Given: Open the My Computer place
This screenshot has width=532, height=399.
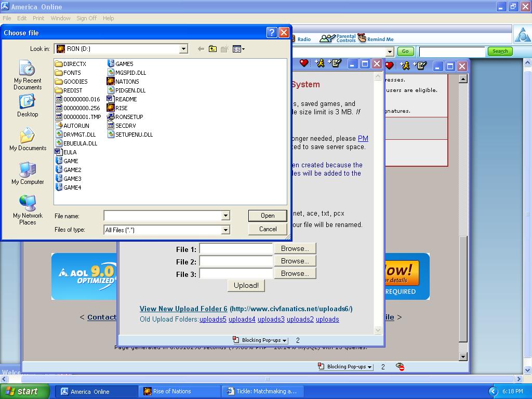Looking at the screenshot, I should click(28, 173).
